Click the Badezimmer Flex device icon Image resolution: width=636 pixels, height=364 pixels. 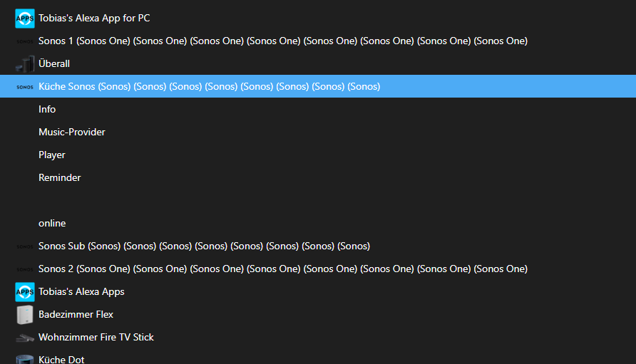[x=25, y=315]
